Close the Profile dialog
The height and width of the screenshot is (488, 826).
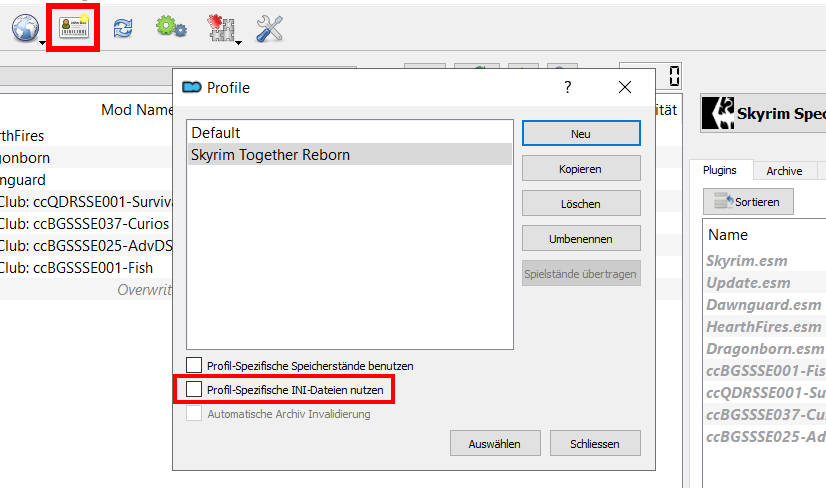(625, 87)
